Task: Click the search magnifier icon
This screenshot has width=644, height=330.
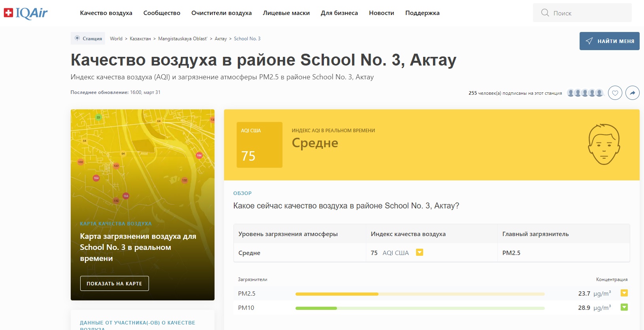Action: [545, 13]
